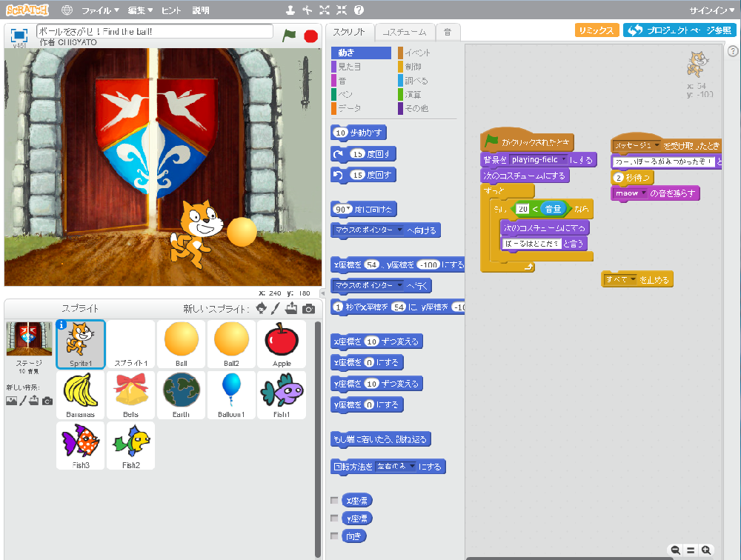The height and width of the screenshot is (560, 741).
Task: Zoom out the scripts area
Action: pos(675,550)
